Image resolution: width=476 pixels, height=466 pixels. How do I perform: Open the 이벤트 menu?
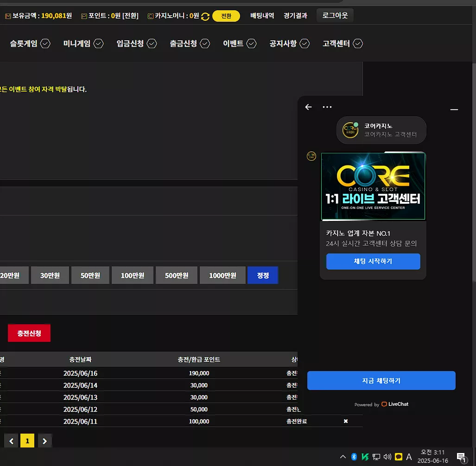point(233,44)
